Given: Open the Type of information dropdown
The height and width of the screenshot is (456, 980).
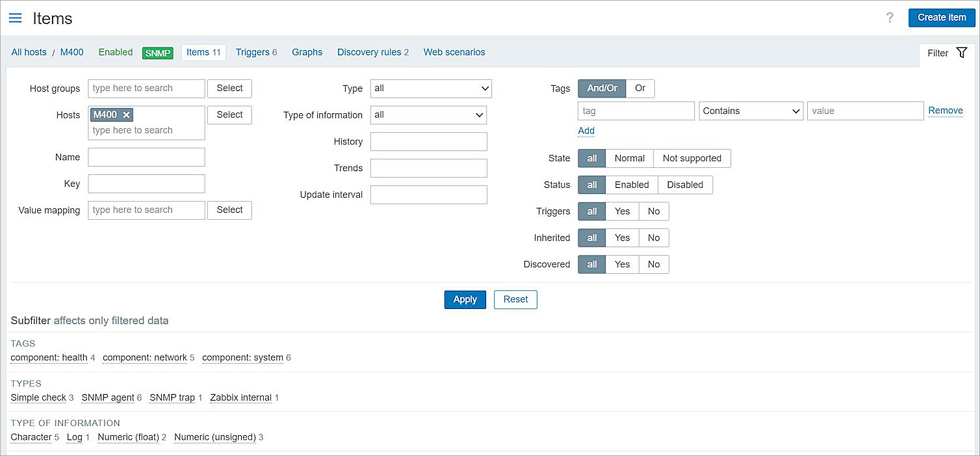Looking at the screenshot, I should pyautogui.click(x=428, y=114).
